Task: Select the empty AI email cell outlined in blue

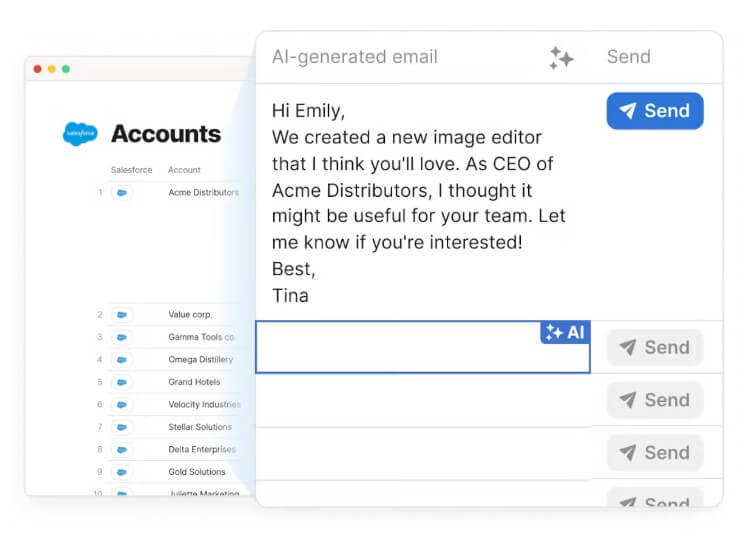Action: [x=423, y=347]
